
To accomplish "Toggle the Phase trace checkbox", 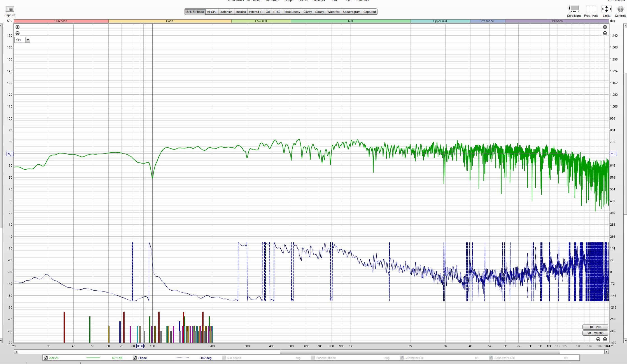I will (135, 358).
